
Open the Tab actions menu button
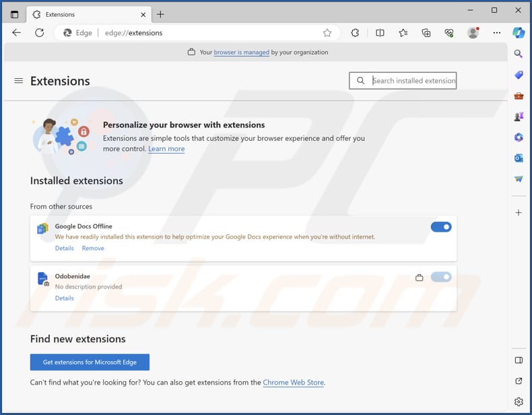[14, 14]
